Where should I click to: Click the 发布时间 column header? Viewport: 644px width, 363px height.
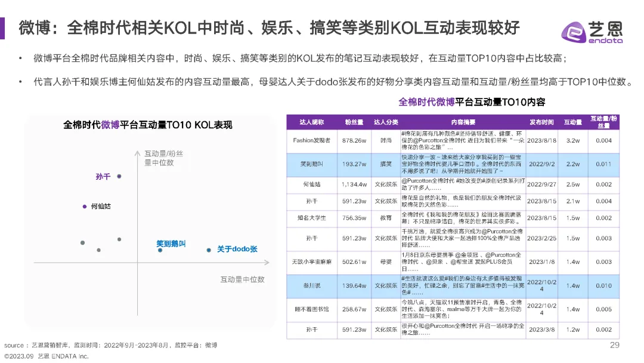541,122
